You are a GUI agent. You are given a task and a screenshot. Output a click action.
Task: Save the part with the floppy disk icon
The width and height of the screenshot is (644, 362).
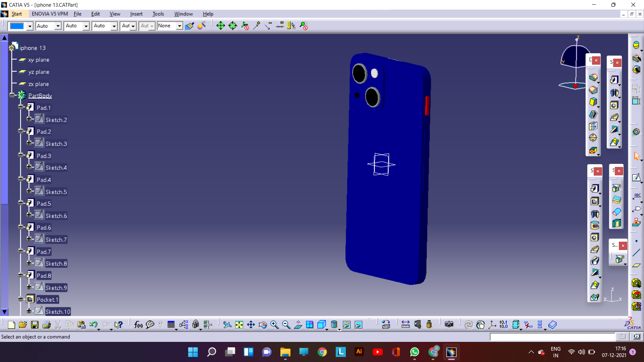(35, 324)
